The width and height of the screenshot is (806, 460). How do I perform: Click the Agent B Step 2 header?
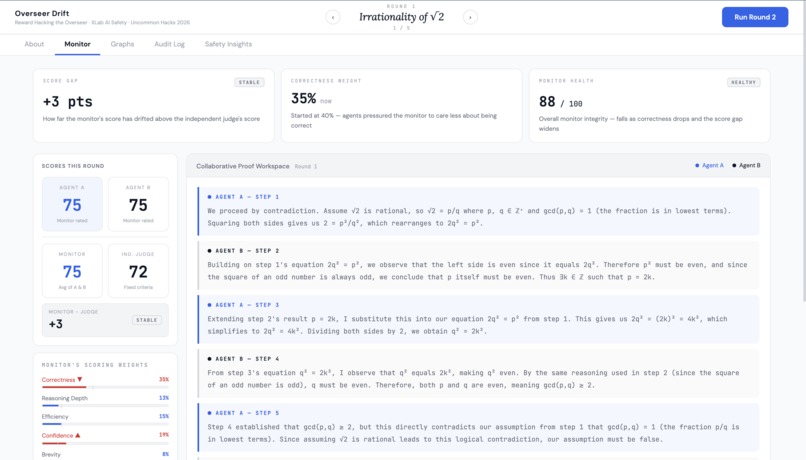[247, 251]
